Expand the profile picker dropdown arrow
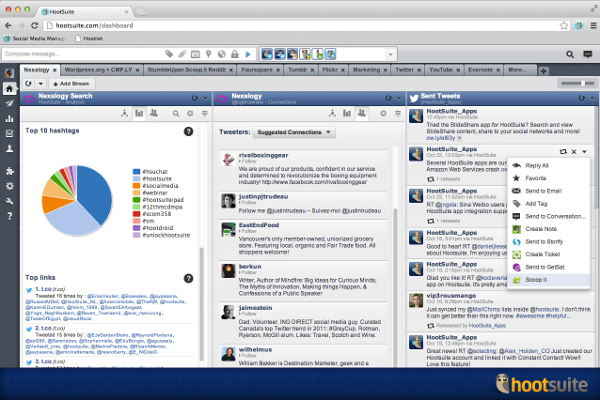 (390, 54)
